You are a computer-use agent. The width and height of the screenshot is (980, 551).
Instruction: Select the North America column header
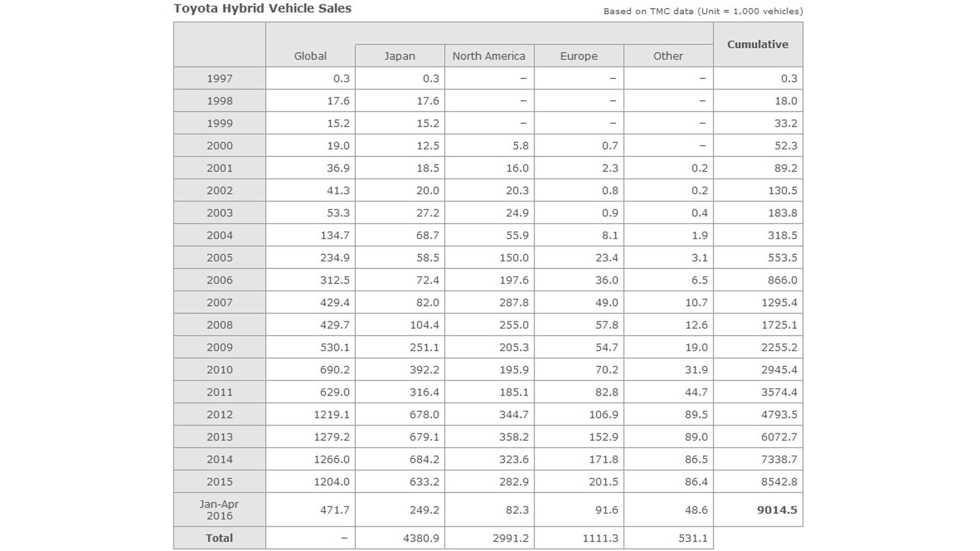pos(489,56)
